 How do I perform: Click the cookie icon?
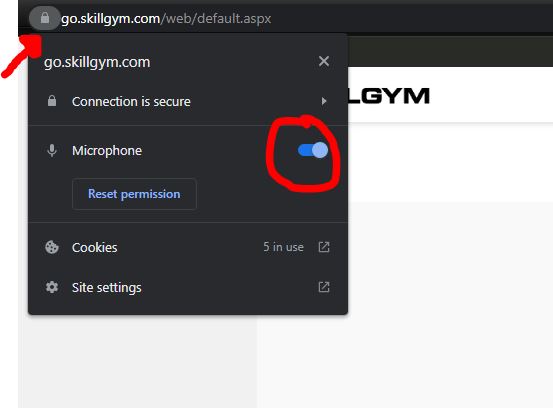coord(52,247)
